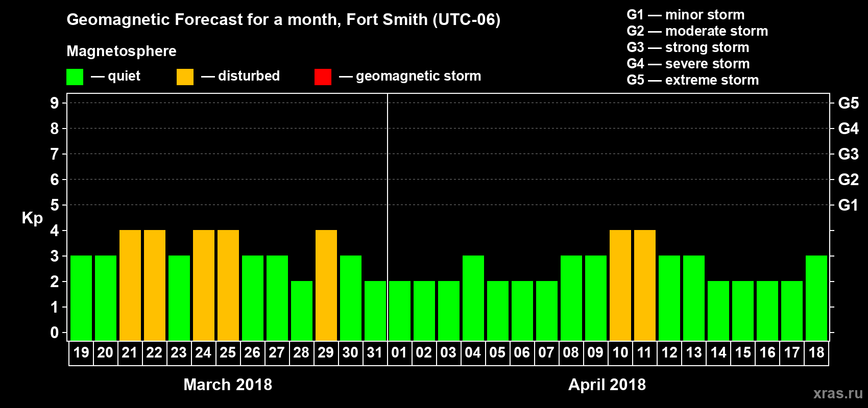
Task: Click the 'G3 — strong storm' legend line
Action: (x=688, y=47)
